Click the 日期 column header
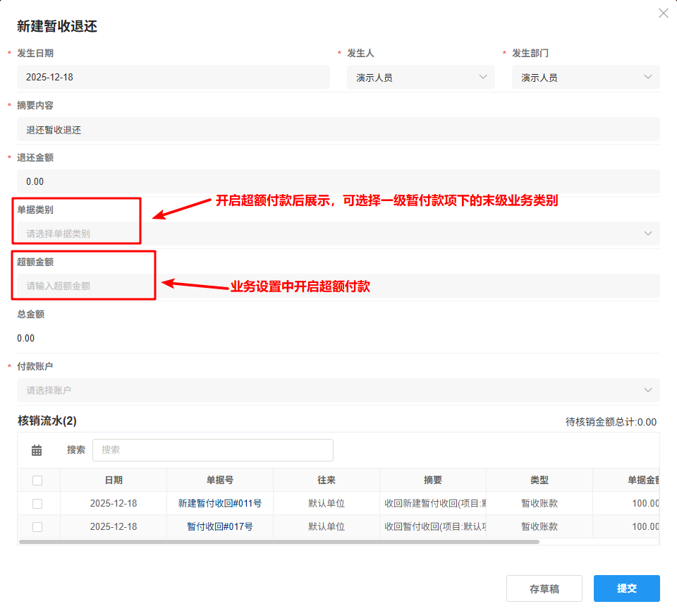This screenshot has height=616, width=677. pos(113,479)
